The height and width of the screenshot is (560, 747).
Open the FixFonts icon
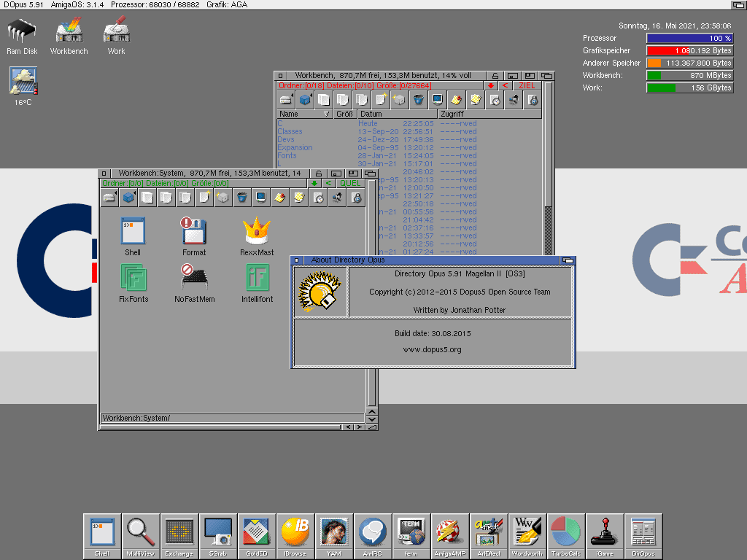point(133,283)
